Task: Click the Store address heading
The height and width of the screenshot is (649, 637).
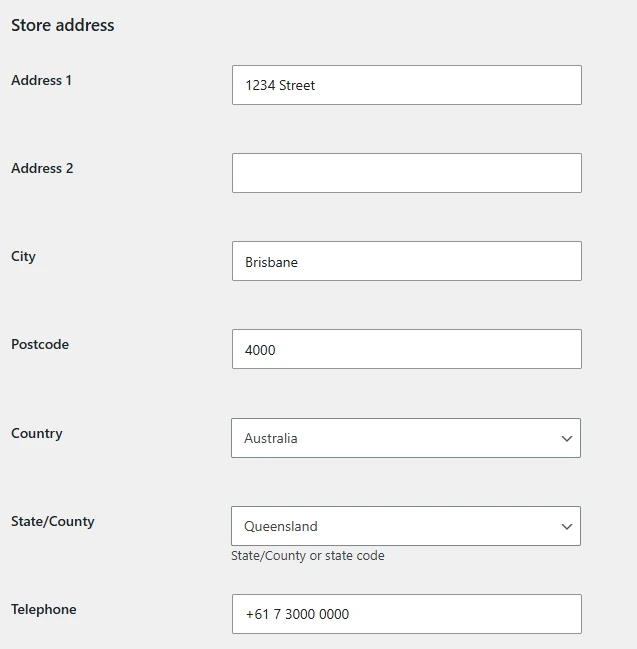Action: (x=62, y=25)
